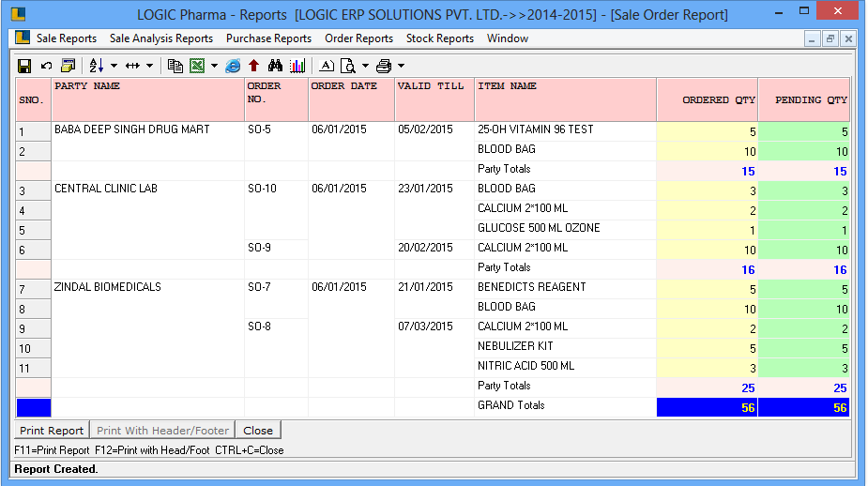The image size is (868, 486).
Task: Open the Sale Reports menu
Action: tap(67, 38)
